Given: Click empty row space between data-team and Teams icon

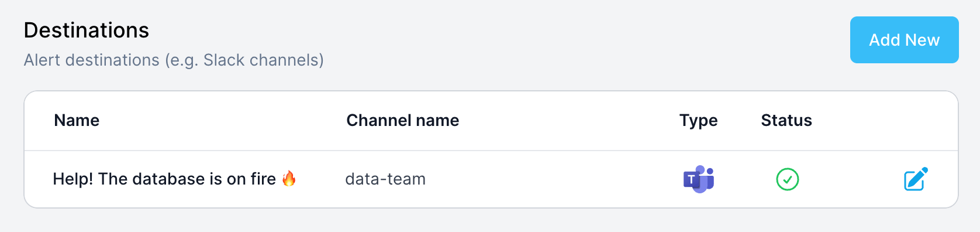Looking at the screenshot, I should [553, 179].
